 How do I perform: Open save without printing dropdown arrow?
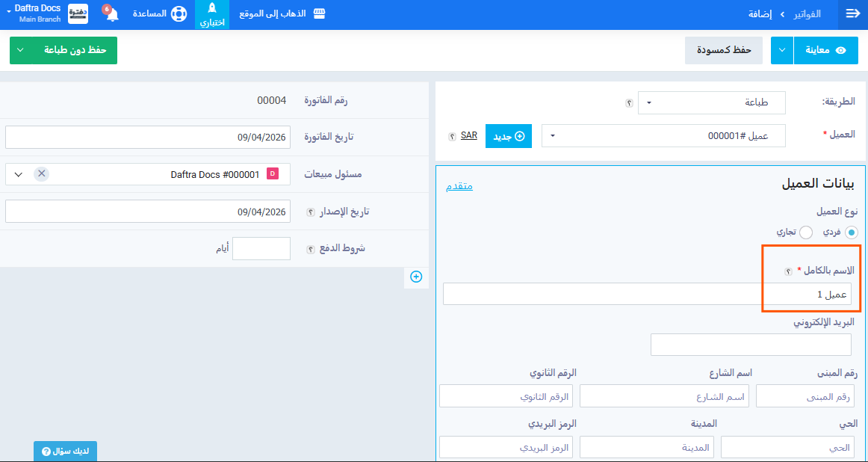(20, 50)
